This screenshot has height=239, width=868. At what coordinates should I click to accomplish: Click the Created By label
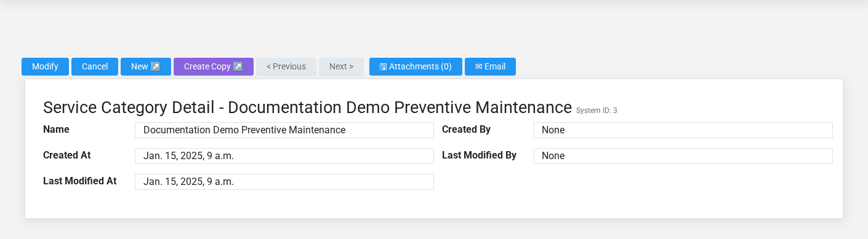pyautogui.click(x=466, y=130)
